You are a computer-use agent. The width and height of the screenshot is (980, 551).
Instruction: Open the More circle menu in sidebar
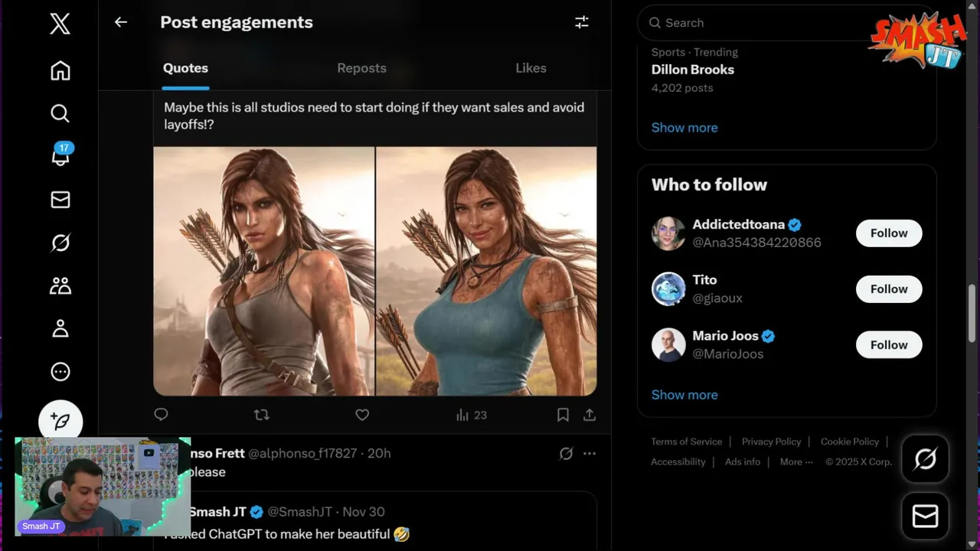[x=60, y=372]
